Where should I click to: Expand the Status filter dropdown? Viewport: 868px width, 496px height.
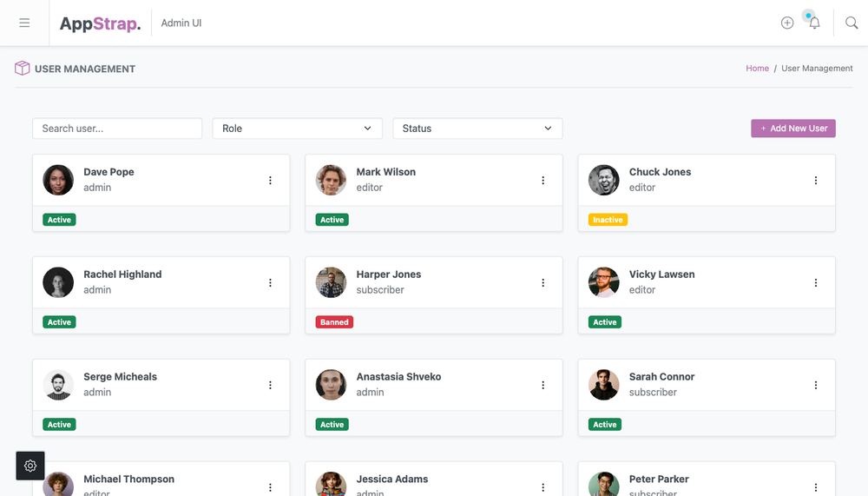click(477, 128)
